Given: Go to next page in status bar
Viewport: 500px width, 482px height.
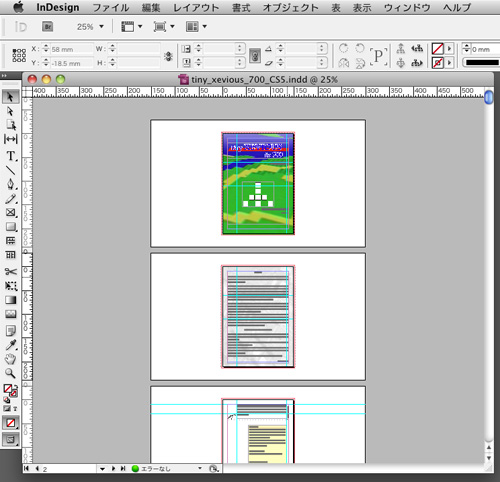Looking at the screenshot, I should (113, 468).
